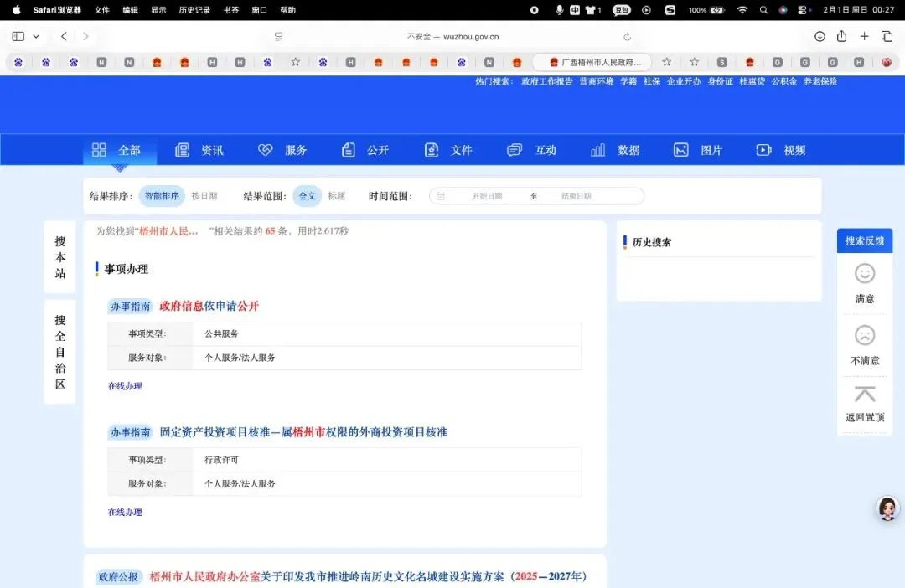Reload the page with the refresh icon
Screen dimensions: 905x588
tap(627, 36)
